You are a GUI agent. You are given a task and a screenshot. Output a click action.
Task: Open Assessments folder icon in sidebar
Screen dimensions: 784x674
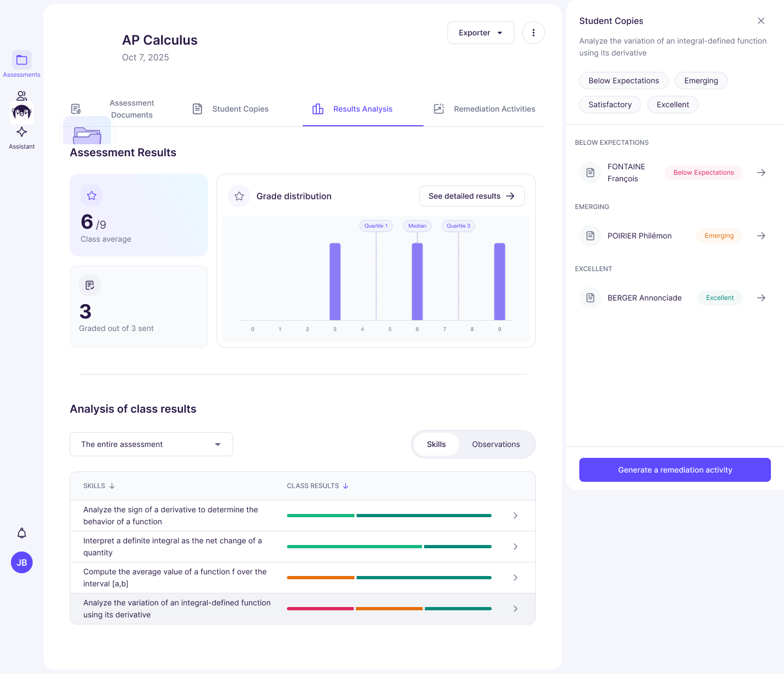[22, 60]
